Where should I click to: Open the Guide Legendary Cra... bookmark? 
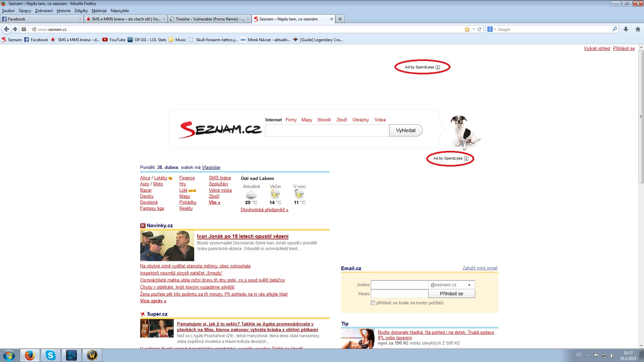(318, 40)
